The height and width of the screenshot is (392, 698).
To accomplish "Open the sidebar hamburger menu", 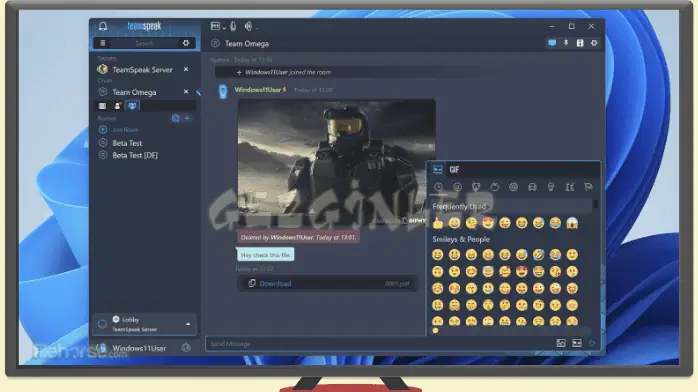I will [103, 43].
